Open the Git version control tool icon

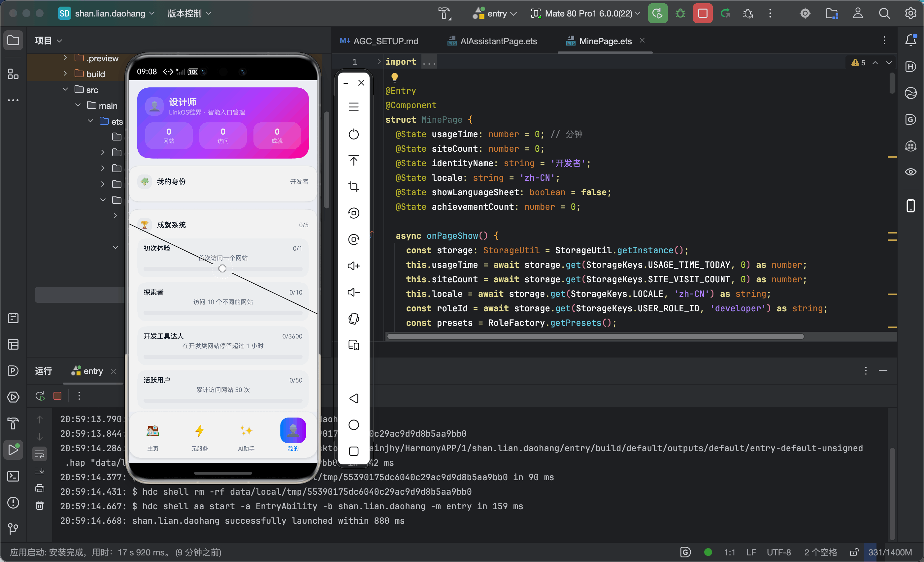click(x=13, y=528)
